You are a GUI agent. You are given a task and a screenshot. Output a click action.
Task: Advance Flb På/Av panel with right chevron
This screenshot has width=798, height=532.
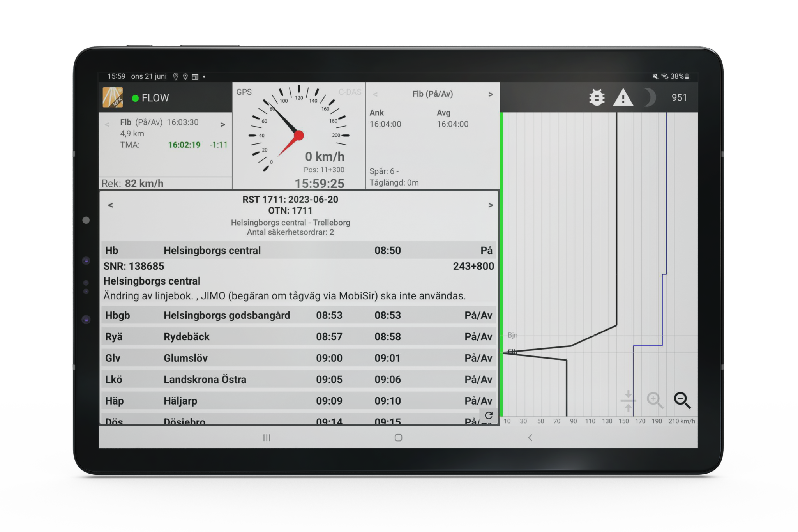pos(491,94)
